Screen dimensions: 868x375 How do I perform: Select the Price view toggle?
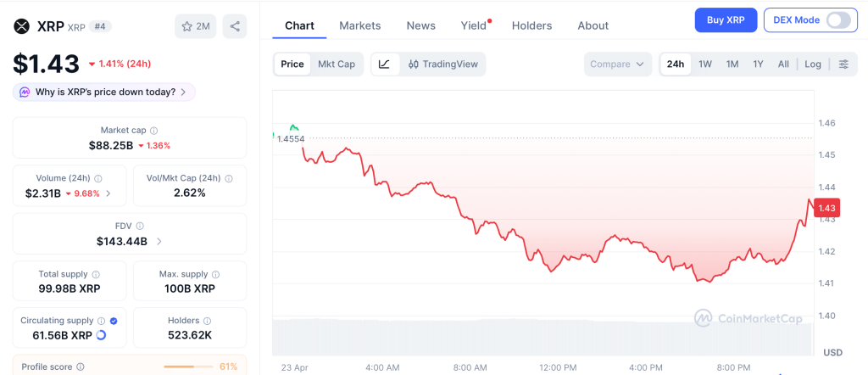tap(292, 64)
